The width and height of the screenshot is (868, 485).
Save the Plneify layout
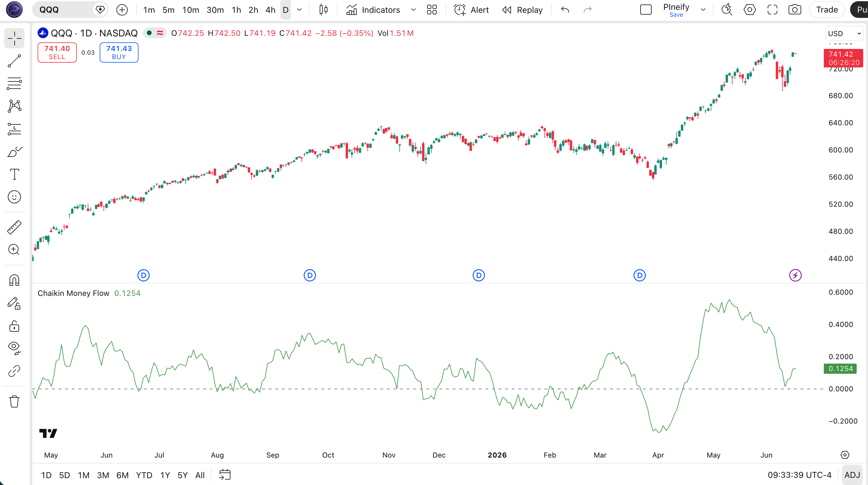(x=676, y=15)
